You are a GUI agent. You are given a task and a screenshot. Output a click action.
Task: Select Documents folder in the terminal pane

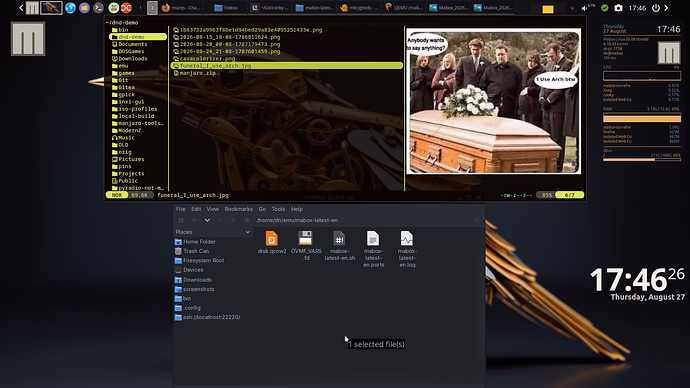click(x=129, y=44)
